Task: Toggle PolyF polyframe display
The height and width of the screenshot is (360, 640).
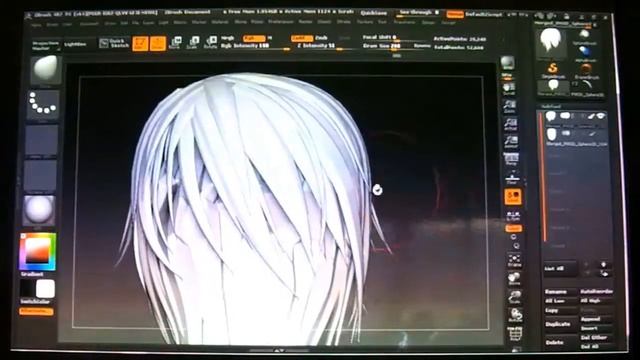Action: [516, 333]
